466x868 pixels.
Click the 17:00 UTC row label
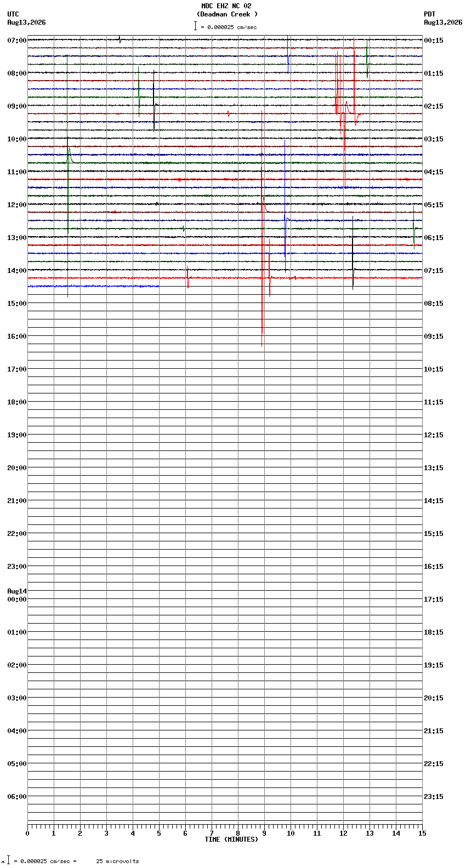(x=17, y=369)
